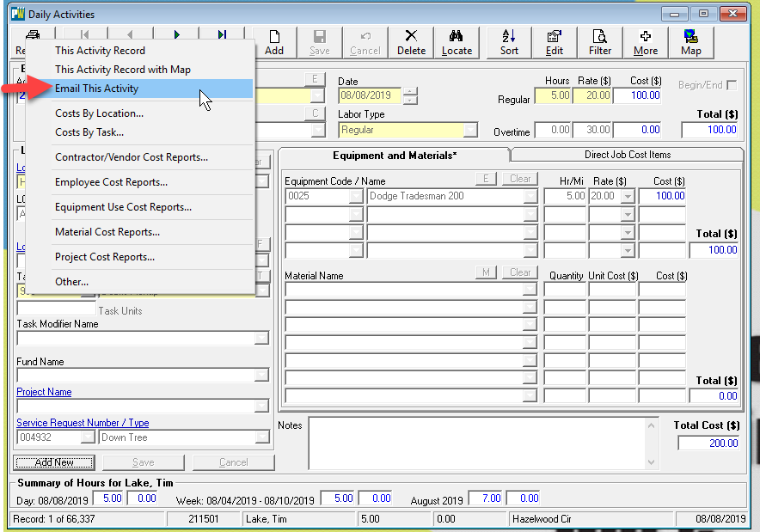This screenshot has height=532, width=760.
Task: Click the Date field stepper arrows
Action: [x=410, y=95]
